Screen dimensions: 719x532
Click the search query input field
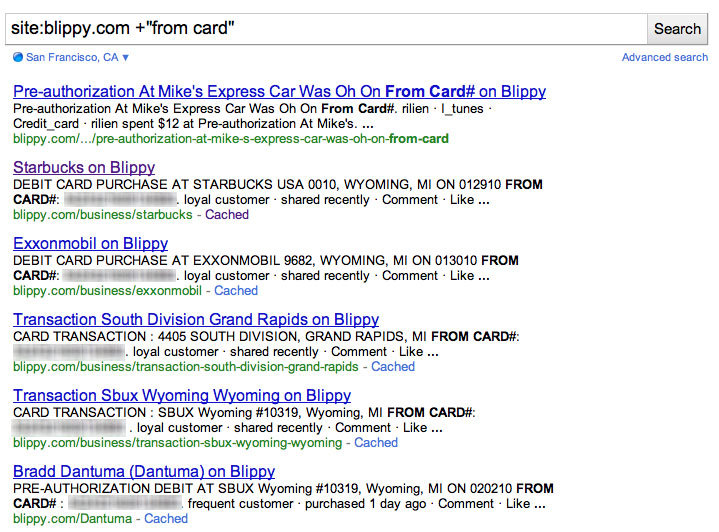pyautogui.click(x=326, y=29)
